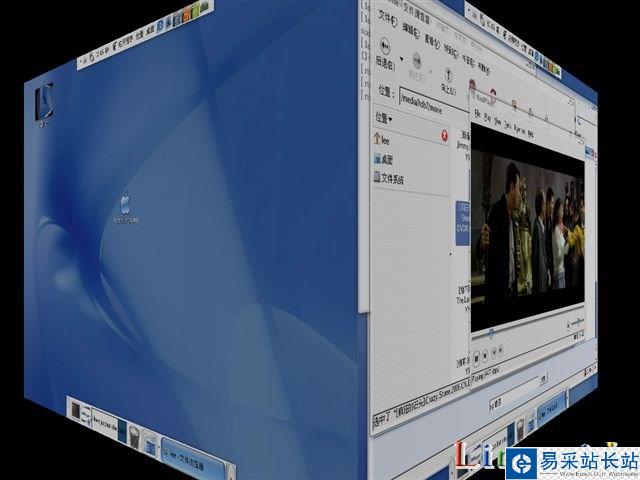Open the Favorites menu in media player
The width and height of the screenshot is (640, 480).
click(x=519, y=129)
